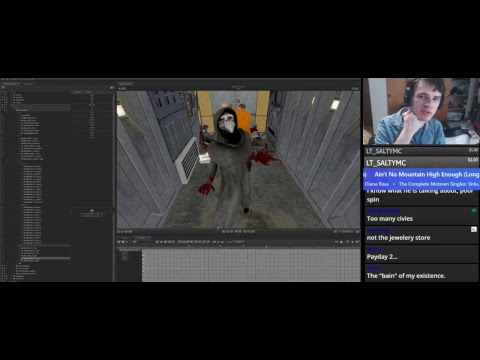Click the chat message Payday 2...
Screen dimensions: 480x360
382,257
